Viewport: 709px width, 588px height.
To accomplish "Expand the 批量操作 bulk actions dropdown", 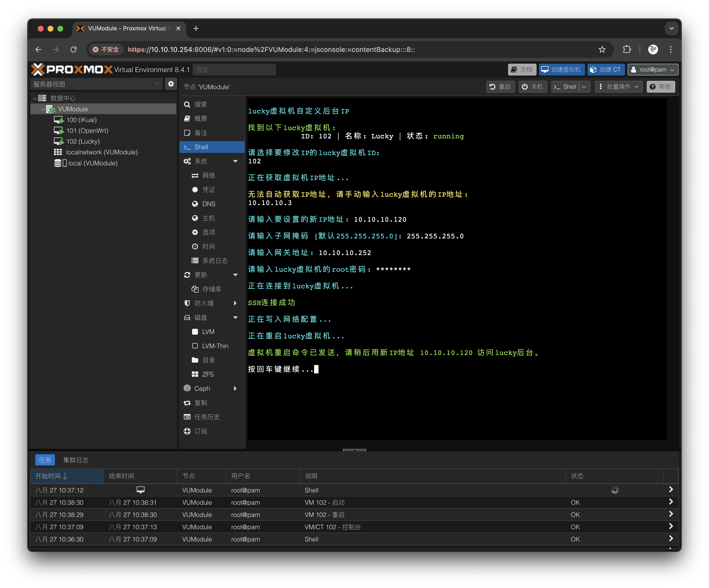I will pos(619,87).
